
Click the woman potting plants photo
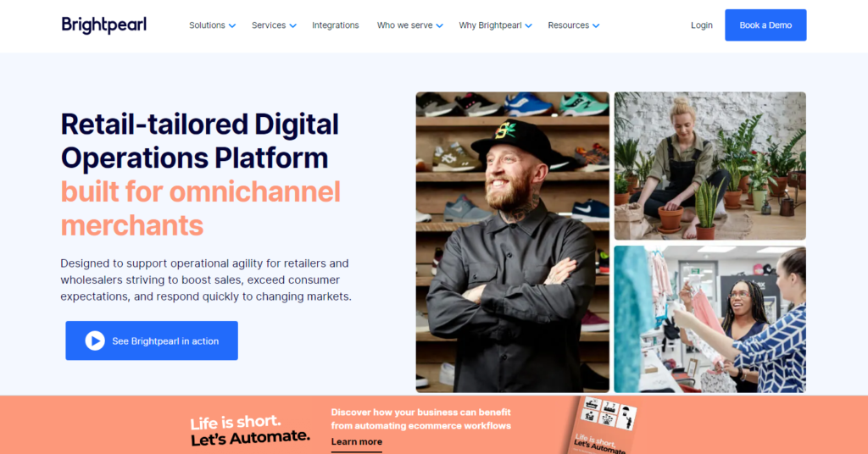tap(710, 166)
